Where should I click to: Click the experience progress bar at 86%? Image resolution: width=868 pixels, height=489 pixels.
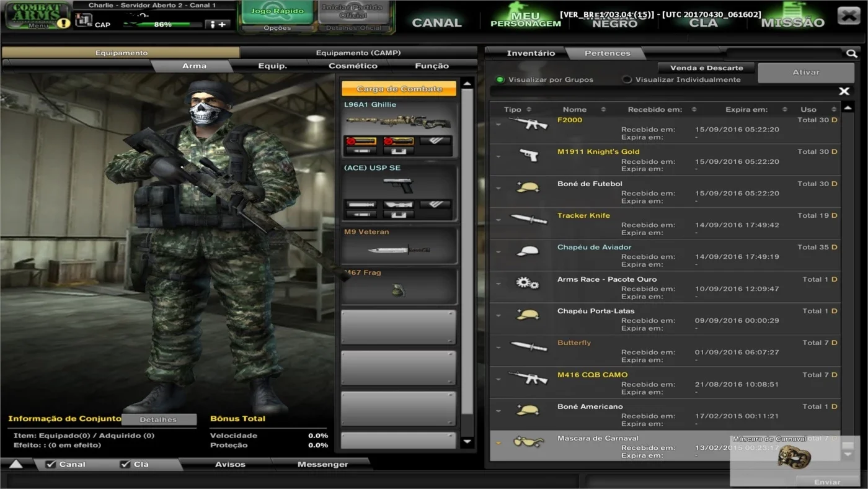pos(162,24)
